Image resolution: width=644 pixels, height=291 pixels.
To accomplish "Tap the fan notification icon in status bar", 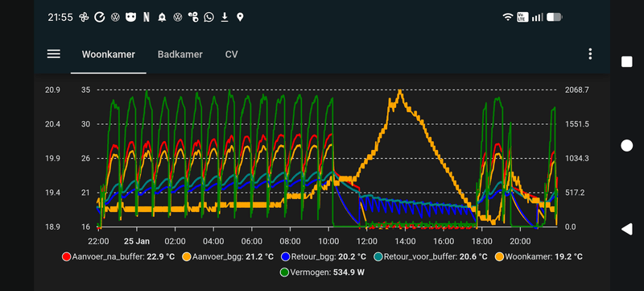I will [x=84, y=17].
